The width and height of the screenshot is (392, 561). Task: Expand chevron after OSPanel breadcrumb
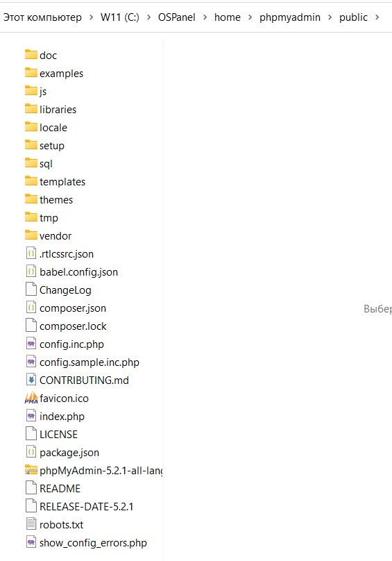[x=205, y=17]
